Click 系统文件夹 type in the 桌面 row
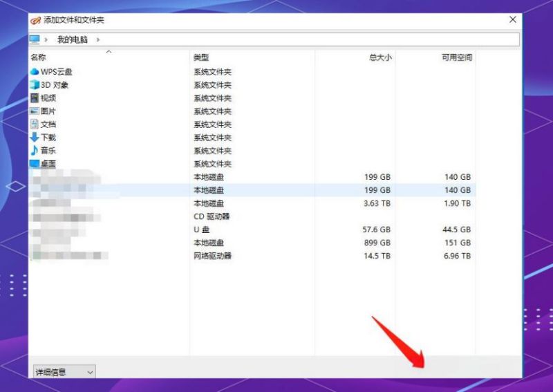The image size is (553, 392). click(x=212, y=164)
